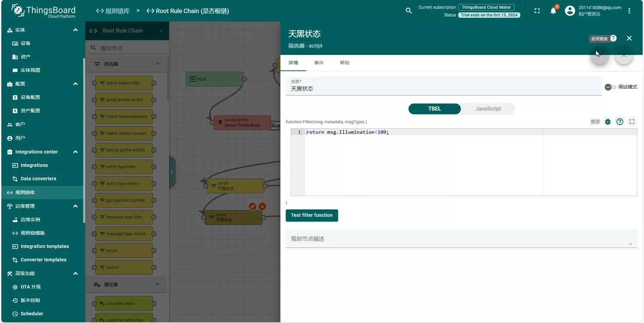This screenshot has height=323, width=644.
Task: Toggle fullscreen mode icon in top bar
Action: pyautogui.click(x=537, y=11)
